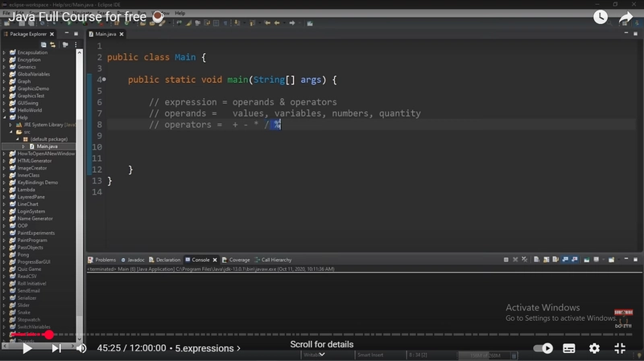Click the red video progress scrubber
Viewport: 644px width, 361px height.
click(49, 334)
